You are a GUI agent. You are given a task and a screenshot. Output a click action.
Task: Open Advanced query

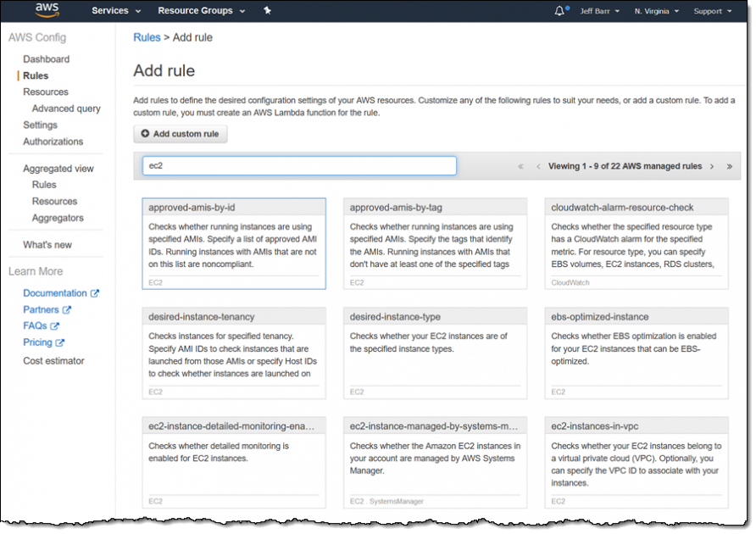pyautogui.click(x=67, y=108)
